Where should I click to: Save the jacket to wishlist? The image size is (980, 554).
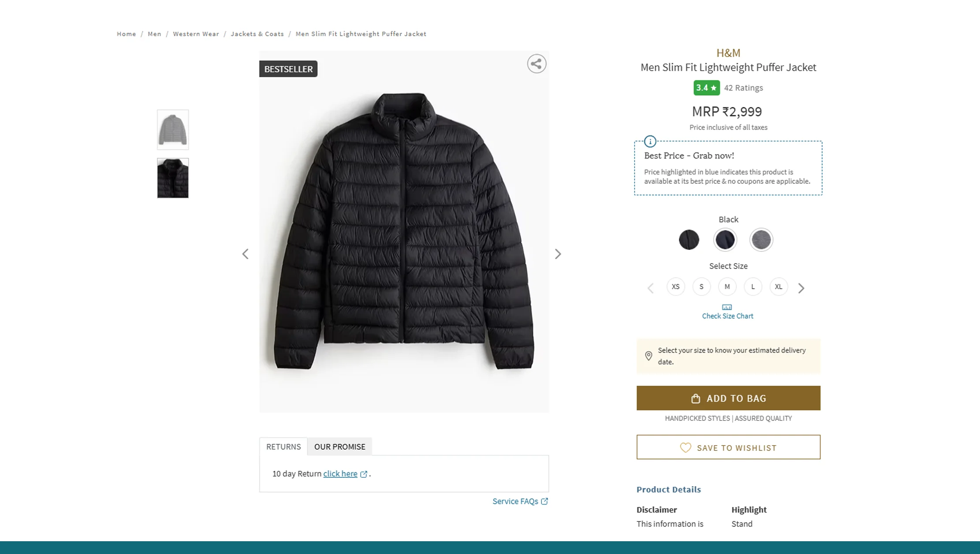click(x=728, y=447)
